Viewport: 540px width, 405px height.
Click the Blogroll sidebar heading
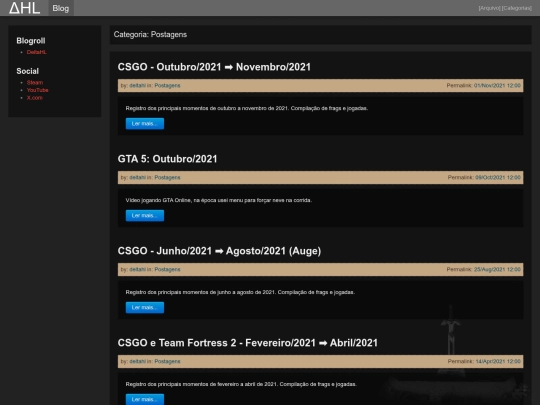coord(31,41)
